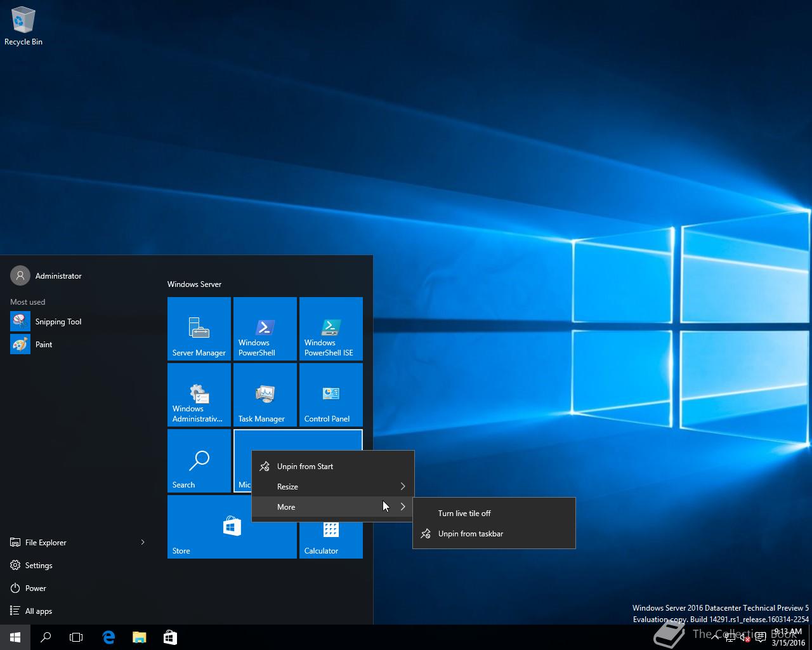Click the network tray icon
Screen dimensions: 812x650
[x=730, y=637]
